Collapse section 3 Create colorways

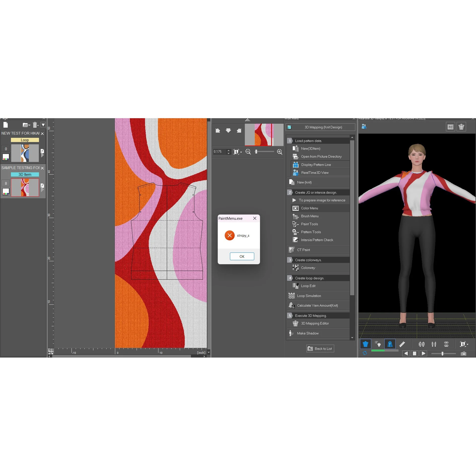pos(318,260)
